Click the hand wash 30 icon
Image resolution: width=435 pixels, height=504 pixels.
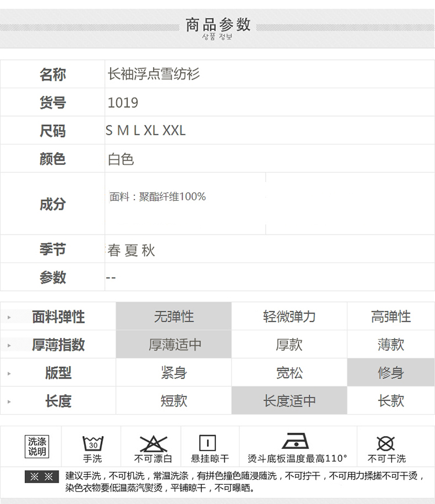point(92,444)
